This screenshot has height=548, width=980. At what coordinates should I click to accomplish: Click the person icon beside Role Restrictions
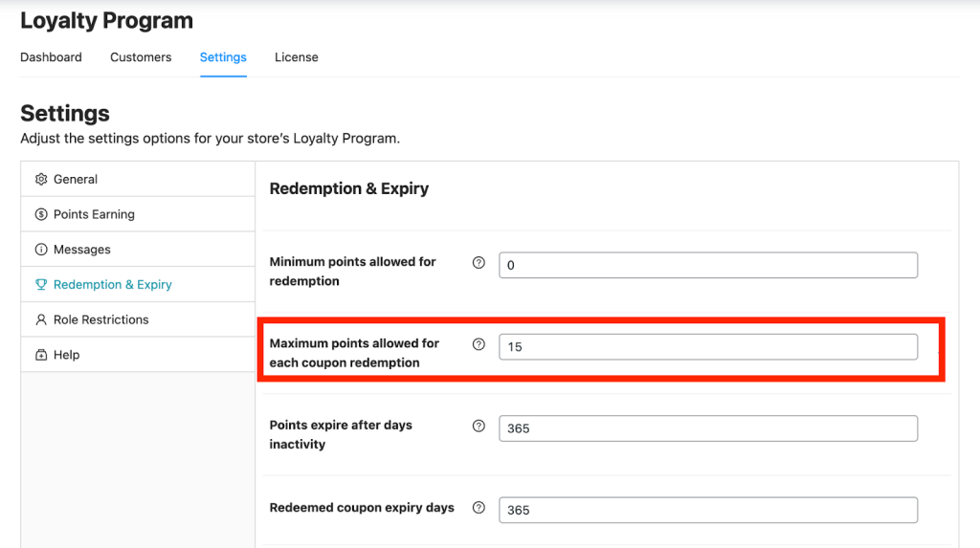point(41,319)
